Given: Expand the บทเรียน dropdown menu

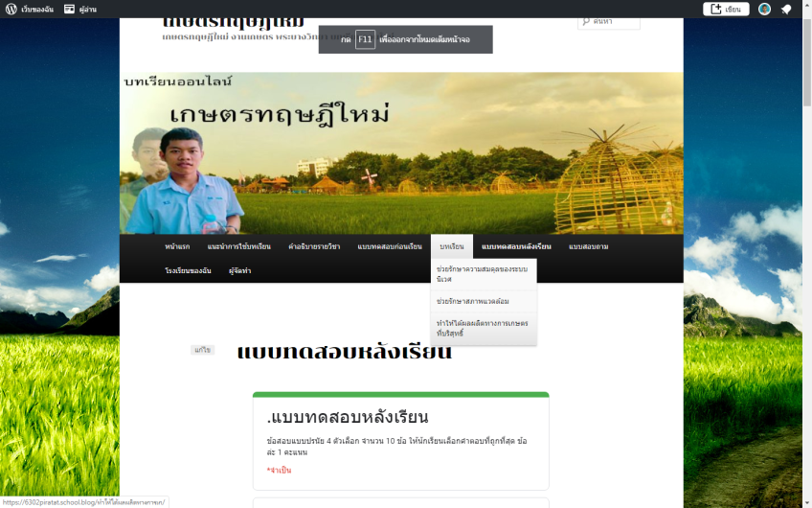Looking at the screenshot, I should click(x=451, y=246).
